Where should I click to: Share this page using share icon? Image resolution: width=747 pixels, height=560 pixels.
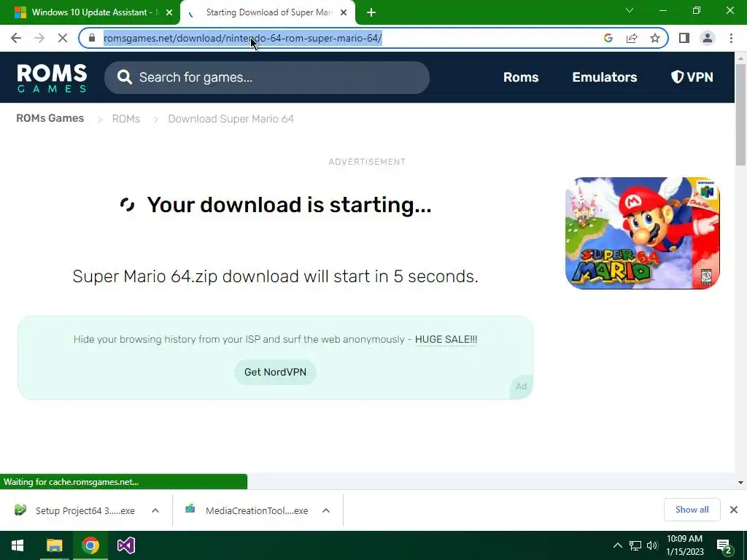point(632,38)
